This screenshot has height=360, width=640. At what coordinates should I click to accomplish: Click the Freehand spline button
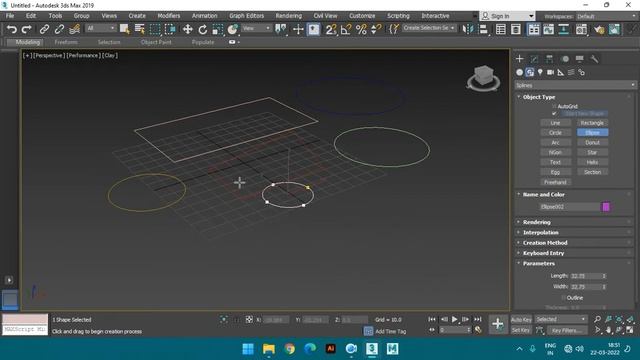point(556,182)
